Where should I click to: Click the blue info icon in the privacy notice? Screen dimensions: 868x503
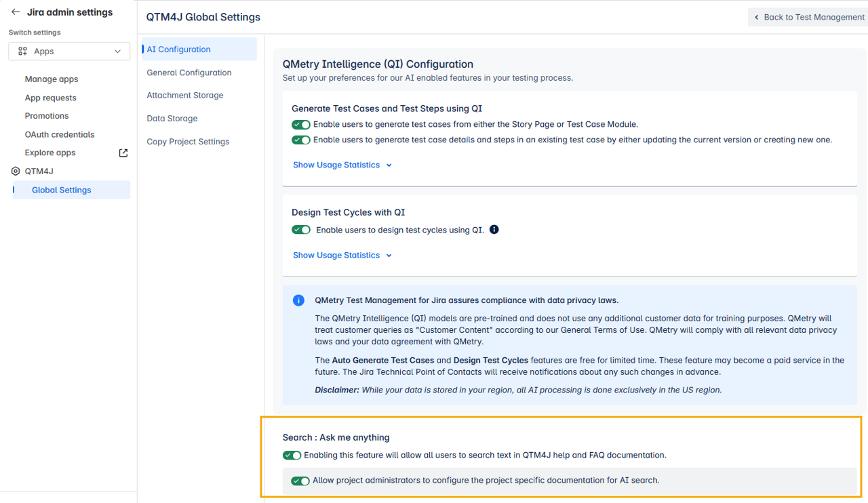298,300
